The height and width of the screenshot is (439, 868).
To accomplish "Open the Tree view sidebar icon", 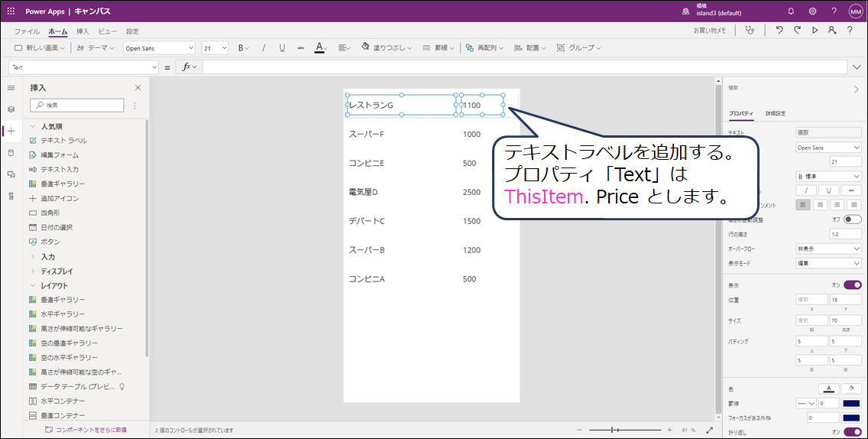I will coord(11,110).
